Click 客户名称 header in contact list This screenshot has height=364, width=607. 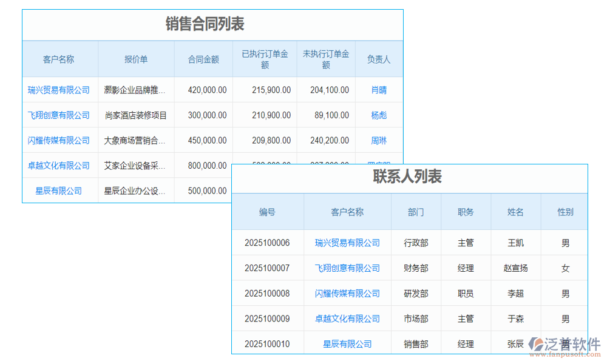[x=347, y=212]
